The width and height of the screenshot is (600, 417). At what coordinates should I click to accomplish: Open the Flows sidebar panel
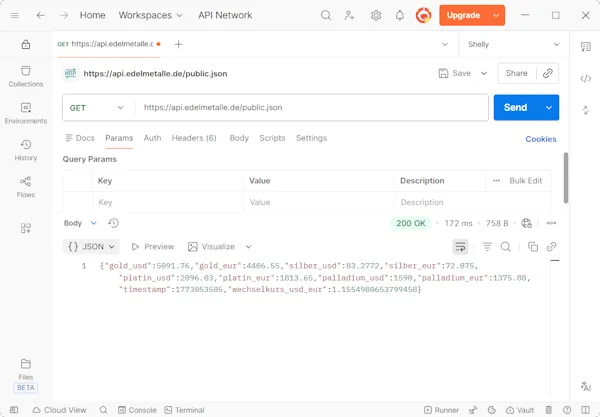[x=26, y=186]
